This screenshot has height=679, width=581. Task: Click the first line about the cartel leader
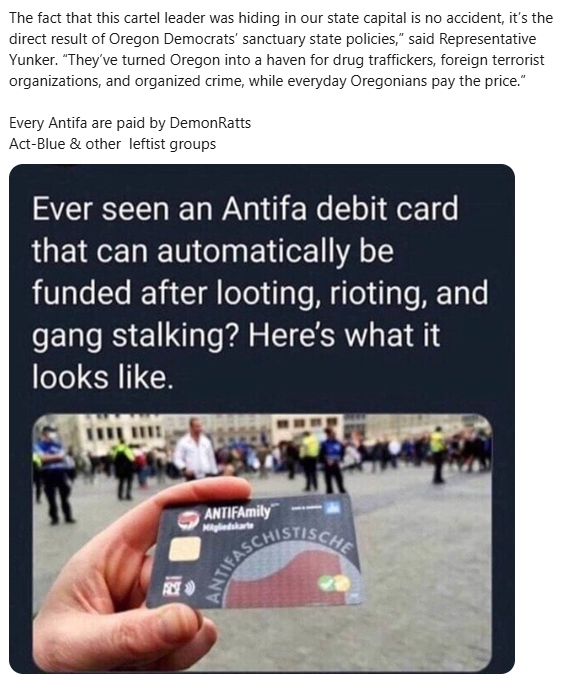point(281,18)
